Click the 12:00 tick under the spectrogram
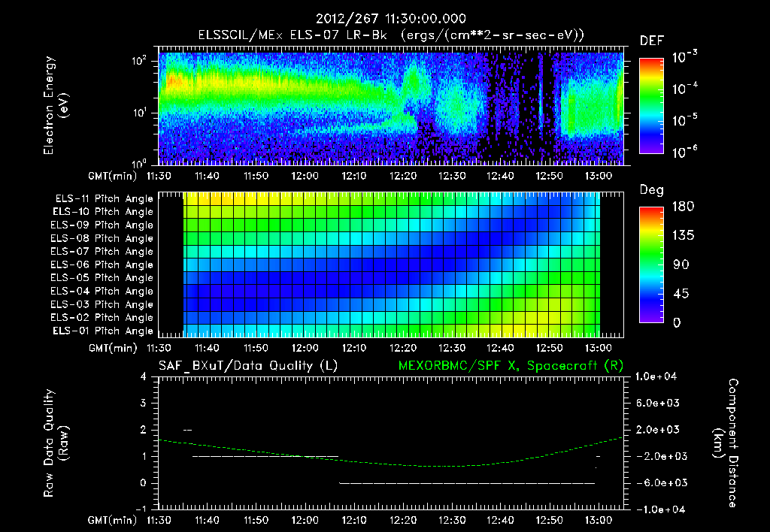 pyautogui.click(x=305, y=176)
